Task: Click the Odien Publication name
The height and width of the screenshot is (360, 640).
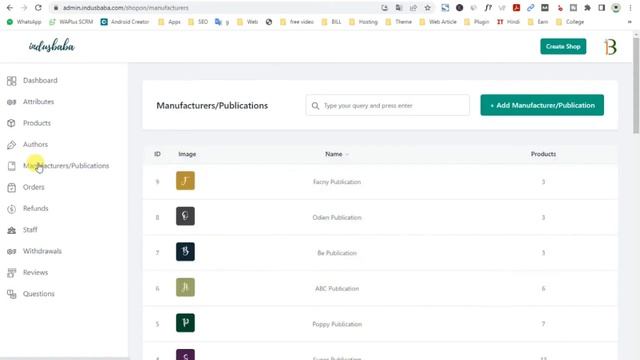Action: [337, 218]
